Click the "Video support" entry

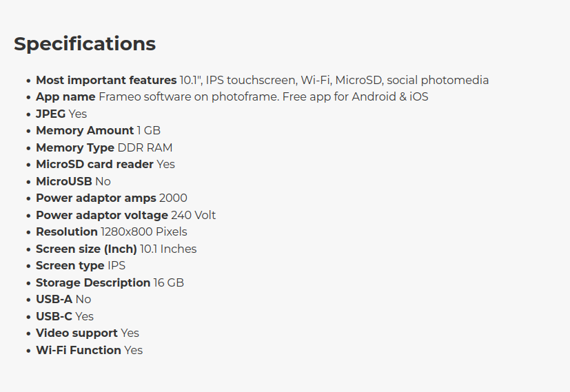click(x=87, y=333)
